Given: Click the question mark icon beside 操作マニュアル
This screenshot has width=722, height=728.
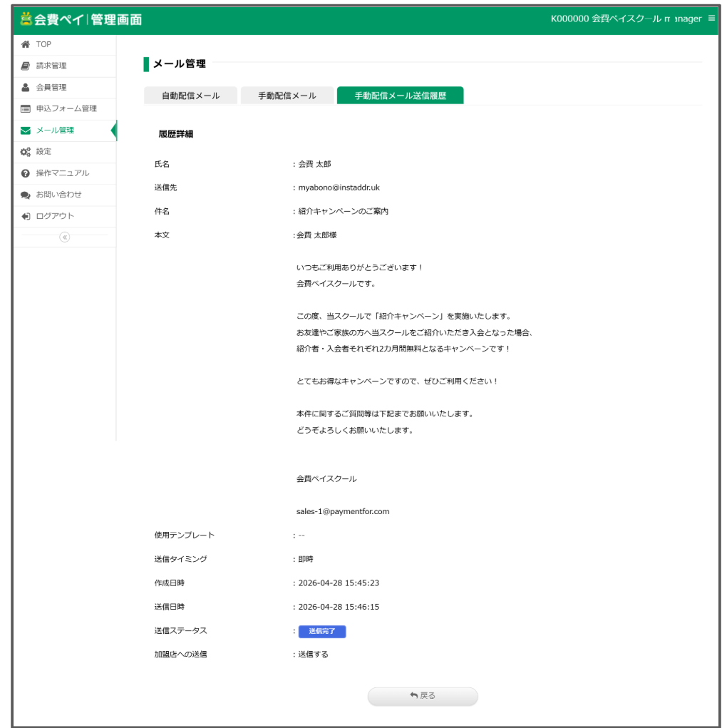Looking at the screenshot, I should 26,173.
